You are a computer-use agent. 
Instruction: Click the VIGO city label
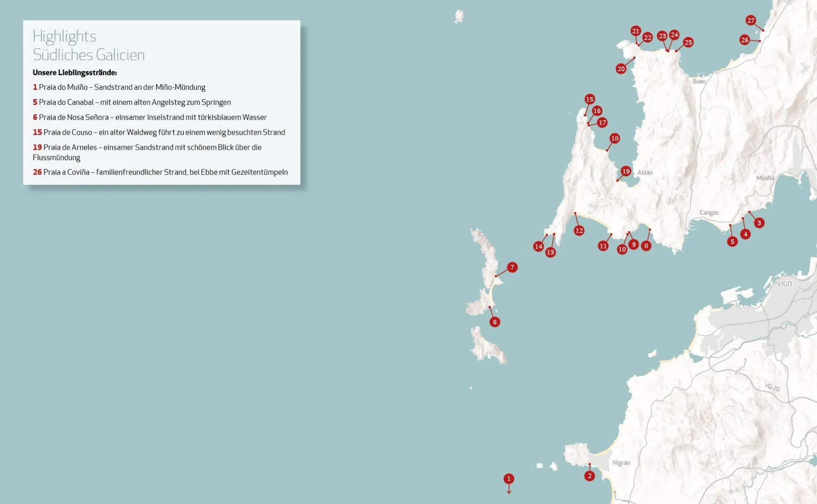point(784,284)
